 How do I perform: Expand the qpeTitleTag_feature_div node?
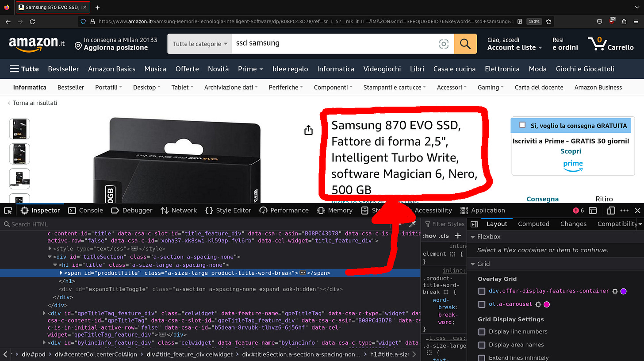point(44,313)
